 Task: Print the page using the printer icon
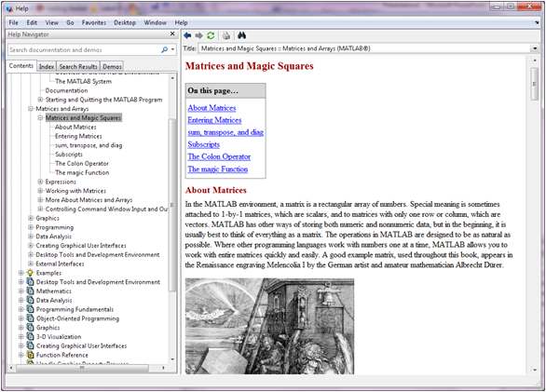tap(226, 35)
